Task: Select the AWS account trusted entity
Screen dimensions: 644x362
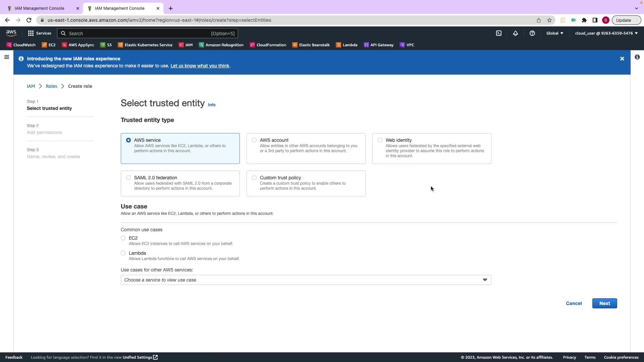Action: [x=254, y=140]
